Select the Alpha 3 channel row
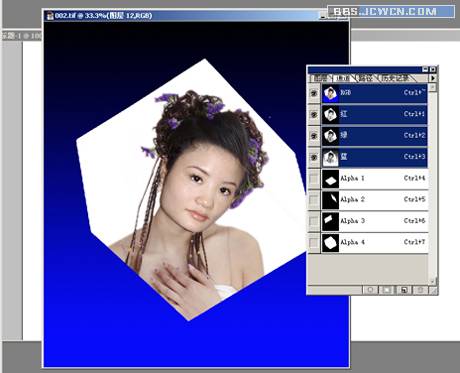Image resolution: width=460 pixels, height=373 pixels. click(374, 221)
